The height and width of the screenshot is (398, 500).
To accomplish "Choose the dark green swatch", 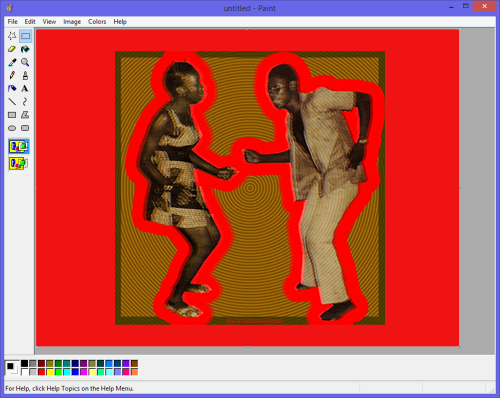I will coord(58,363).
